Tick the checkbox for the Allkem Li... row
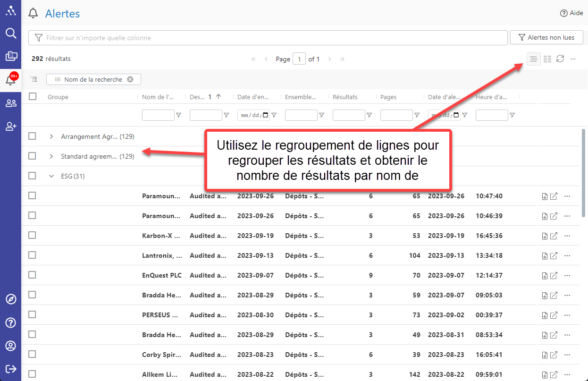 [x=32, y=374]
